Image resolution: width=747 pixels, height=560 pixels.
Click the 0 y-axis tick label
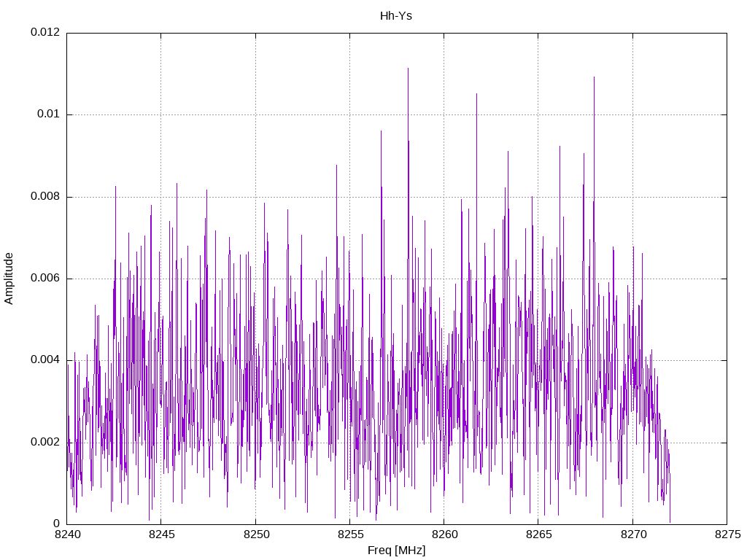57,524
